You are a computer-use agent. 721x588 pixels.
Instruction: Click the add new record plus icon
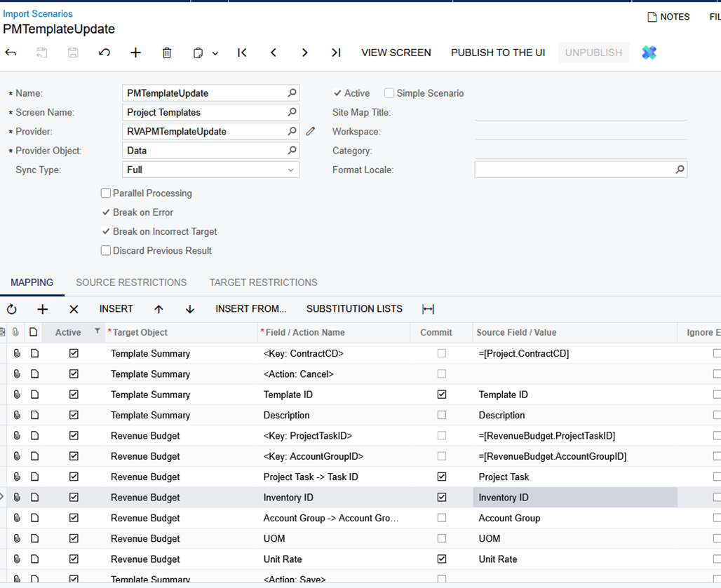click(x=135, y=53)
